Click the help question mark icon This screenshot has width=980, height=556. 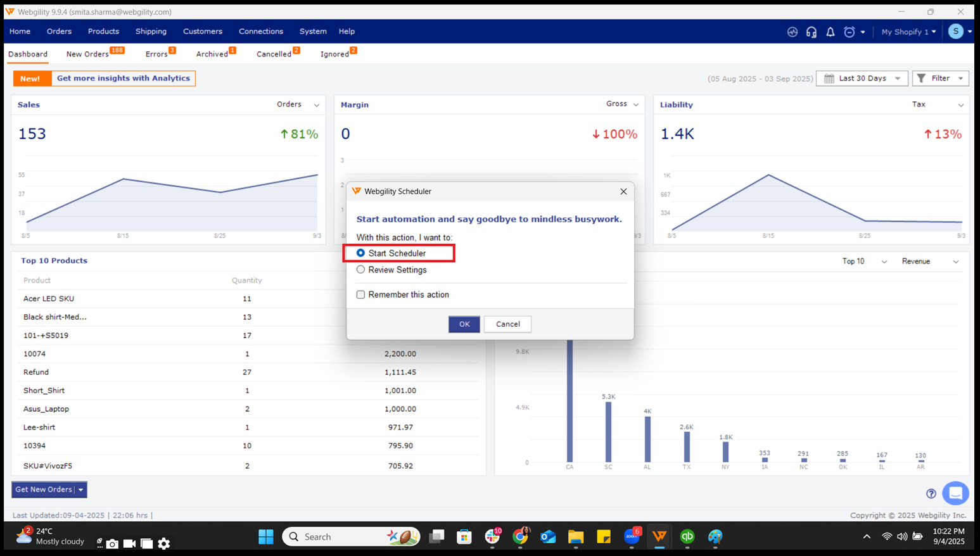[931, 493]
